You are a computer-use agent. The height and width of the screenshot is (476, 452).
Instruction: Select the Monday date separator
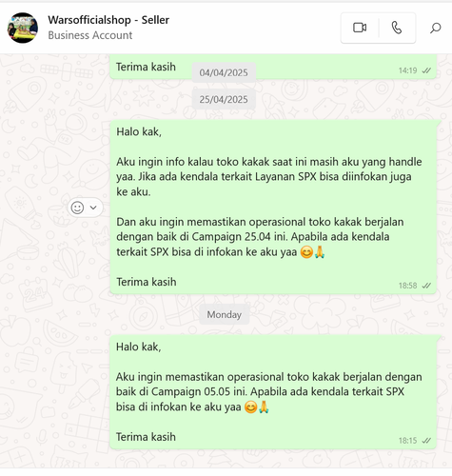(x=225, y=314)
